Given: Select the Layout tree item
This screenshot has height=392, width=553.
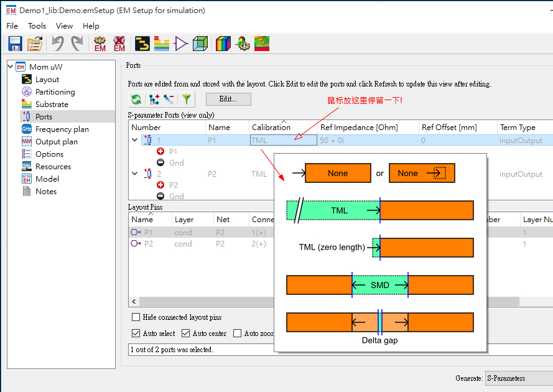Looking at the screenshot, I should point(47,80).
